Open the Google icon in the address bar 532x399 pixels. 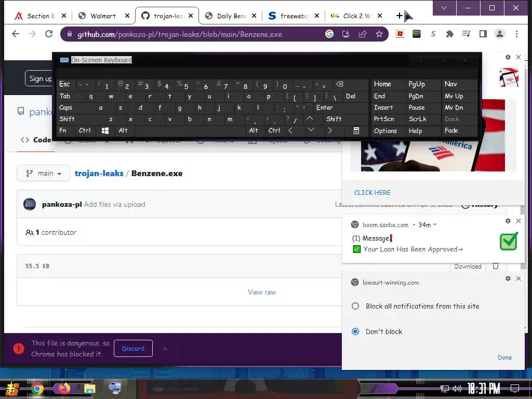(x=329, y=34)
